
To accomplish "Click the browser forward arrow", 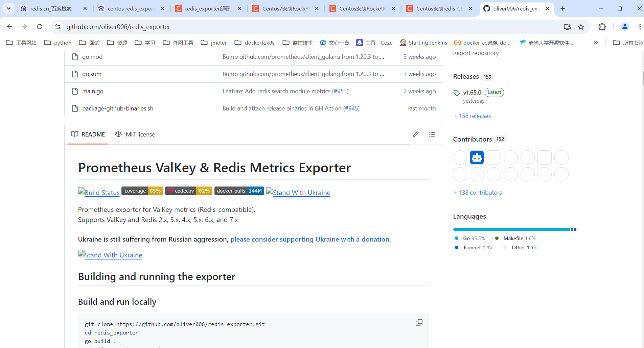I will pyautogui.click(x=24, y=27).
